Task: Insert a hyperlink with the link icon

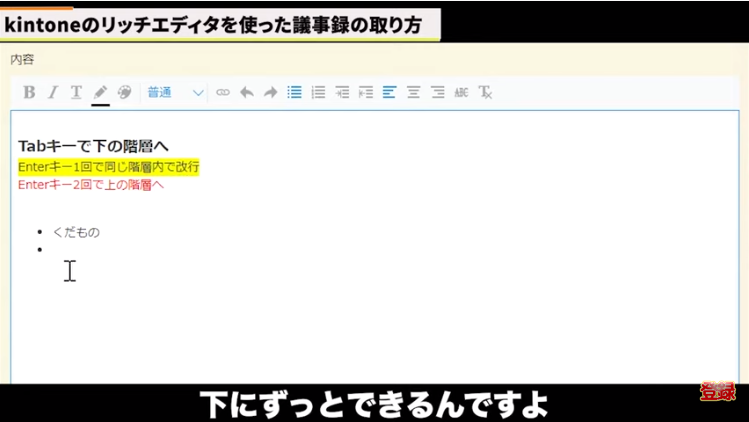Action: click(223, 92)
